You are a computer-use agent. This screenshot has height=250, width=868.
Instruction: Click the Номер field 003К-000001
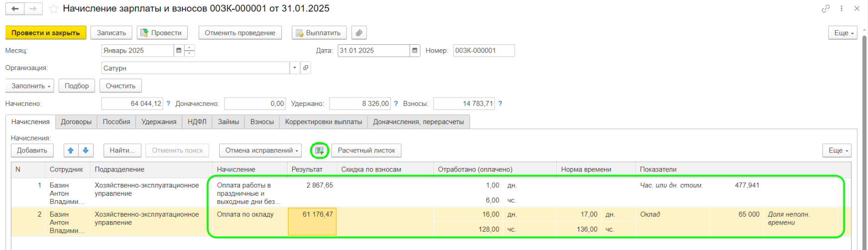tap(484, 51)
